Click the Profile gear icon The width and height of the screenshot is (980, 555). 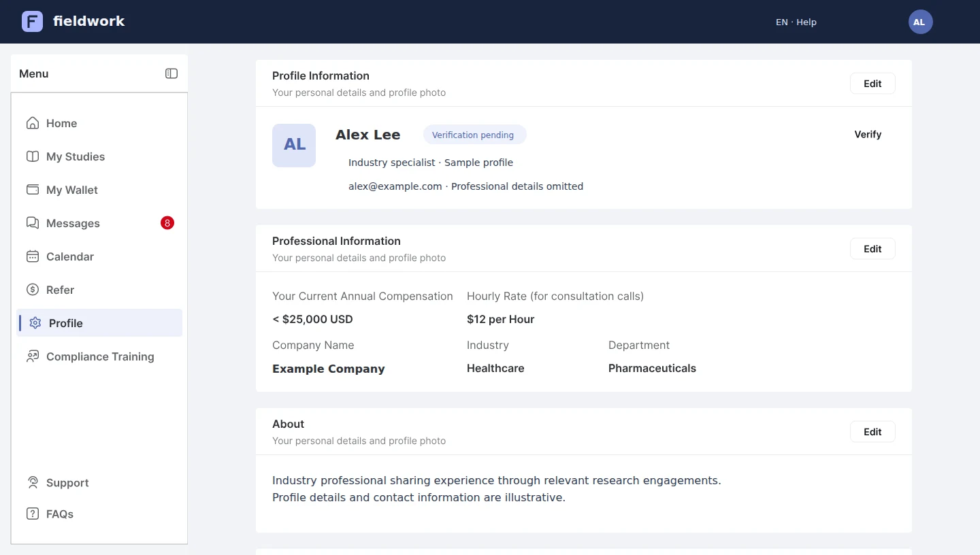(x=35, y=323)
